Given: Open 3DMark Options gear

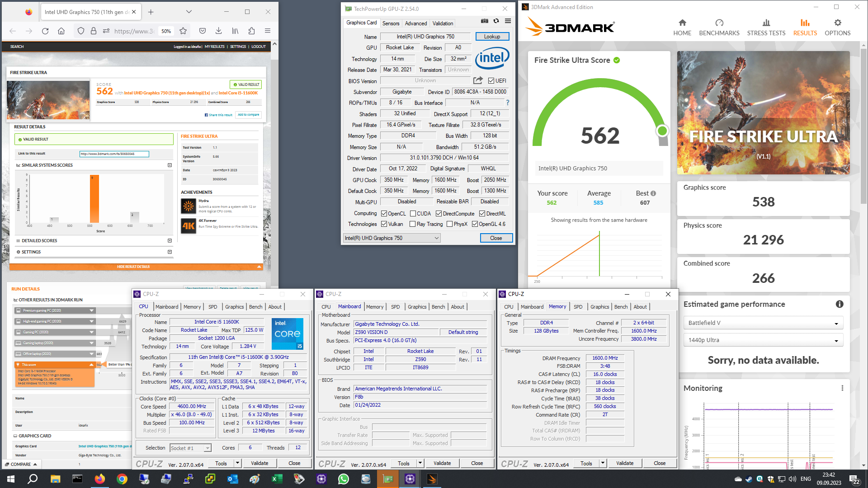Looking at the screenshot, I should [838, 28].
